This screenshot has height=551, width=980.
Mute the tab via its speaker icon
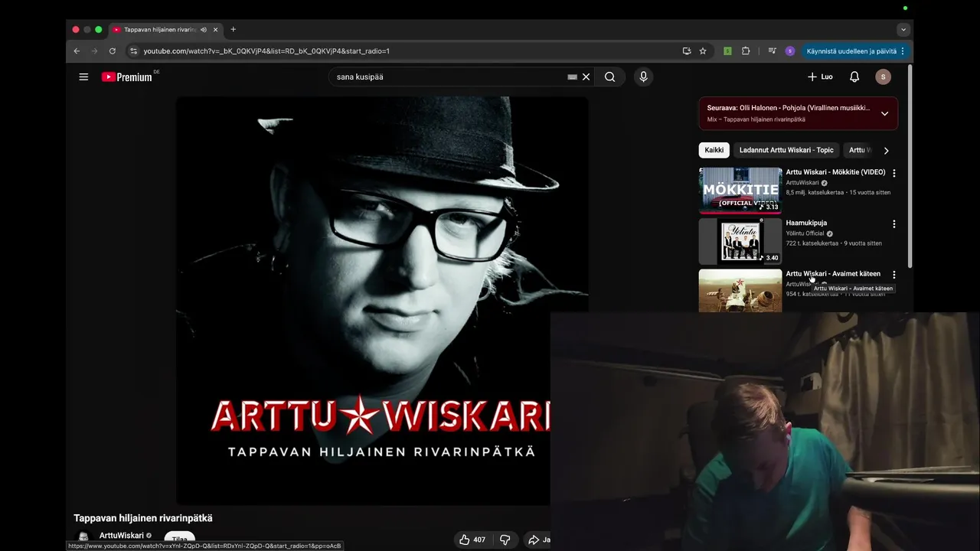(x=204, y=30)
